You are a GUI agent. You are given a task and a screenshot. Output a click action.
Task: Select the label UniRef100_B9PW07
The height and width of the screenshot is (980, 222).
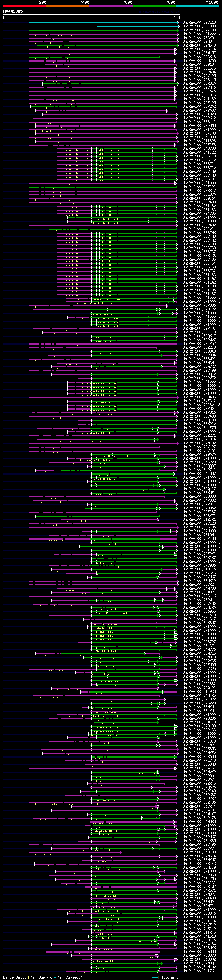point(199,340)
